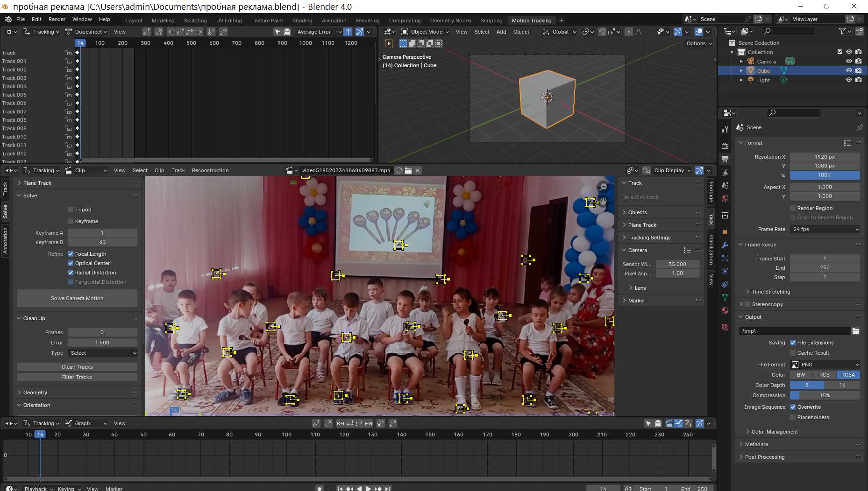Enable the Tripod checkbox
868x491 pixels.
(x=71, y=210)
